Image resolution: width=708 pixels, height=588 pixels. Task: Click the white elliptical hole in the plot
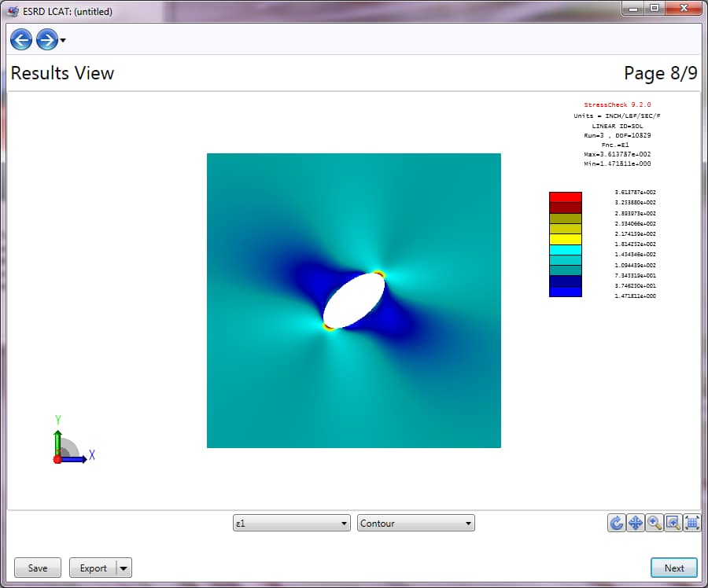tap(354, 300)
